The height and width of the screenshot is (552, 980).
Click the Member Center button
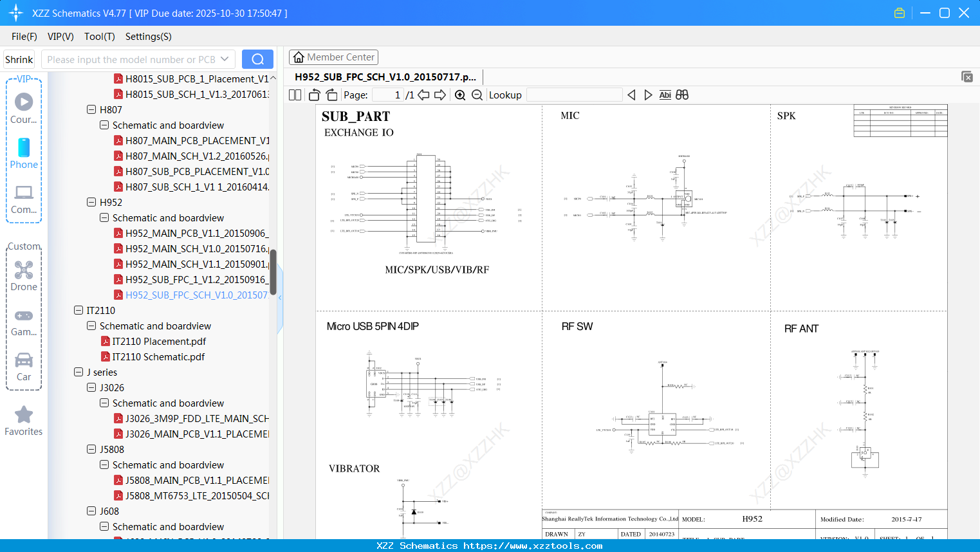333,57
